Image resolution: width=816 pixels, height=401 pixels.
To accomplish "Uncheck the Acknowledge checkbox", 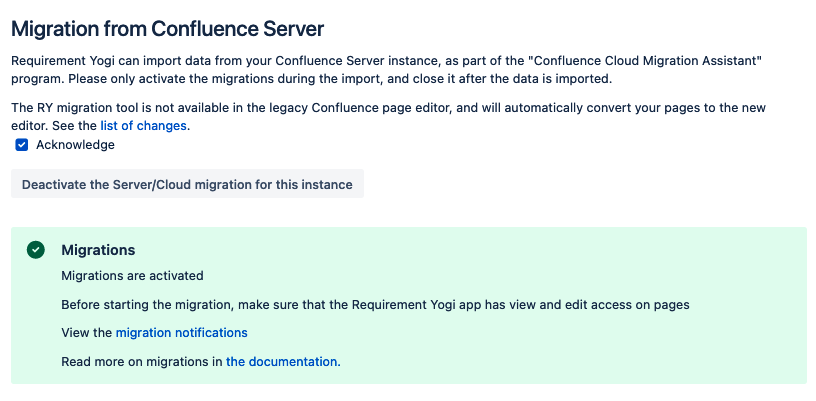I will tap(21, 145).
